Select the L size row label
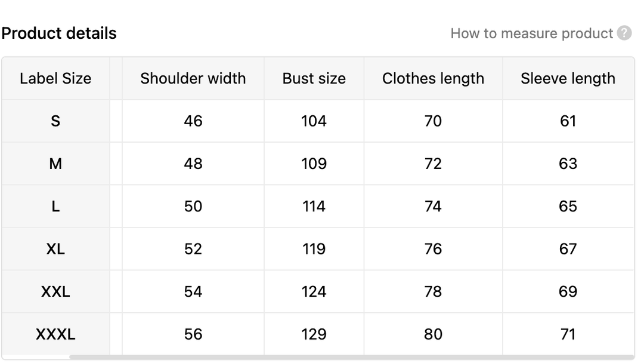Viewport: 644px width, 363px height. click(55, 207)
